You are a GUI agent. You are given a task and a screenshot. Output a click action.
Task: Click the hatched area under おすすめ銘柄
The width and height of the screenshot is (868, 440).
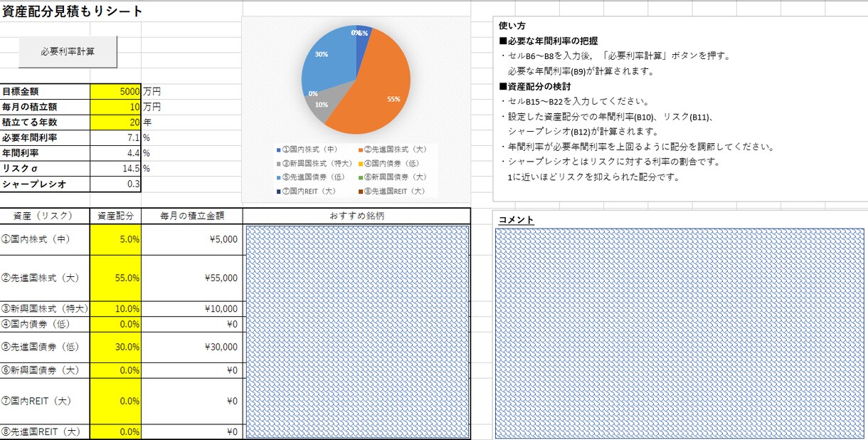[x=356, y=332]
